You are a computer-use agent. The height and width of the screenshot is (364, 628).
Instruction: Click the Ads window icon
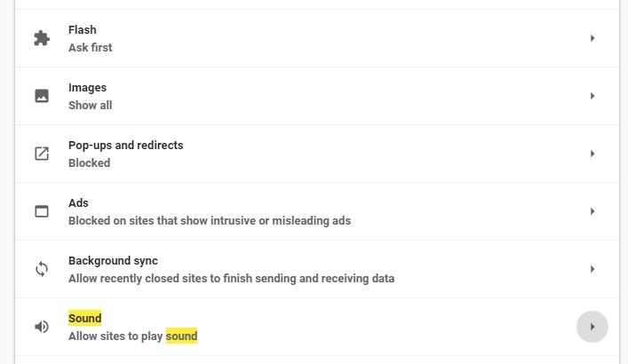click(x=42, y=211)
